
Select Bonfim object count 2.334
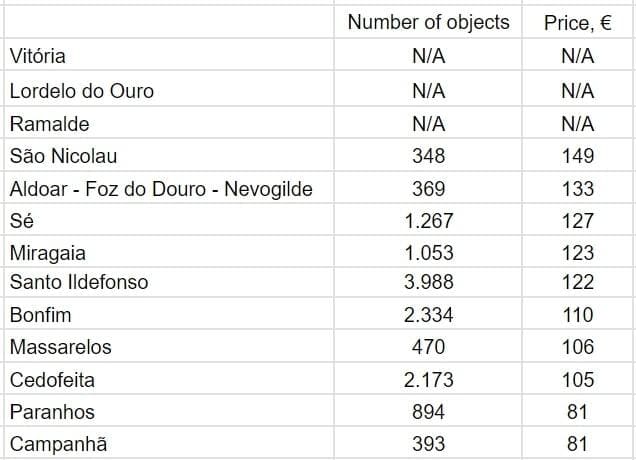(428, 315)
